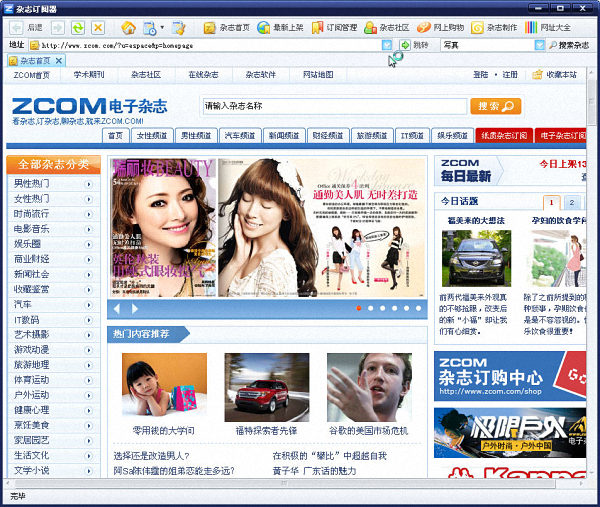Click the home house icon in toolbar
The width and height of the screenshot is (600, 507).
128,27
